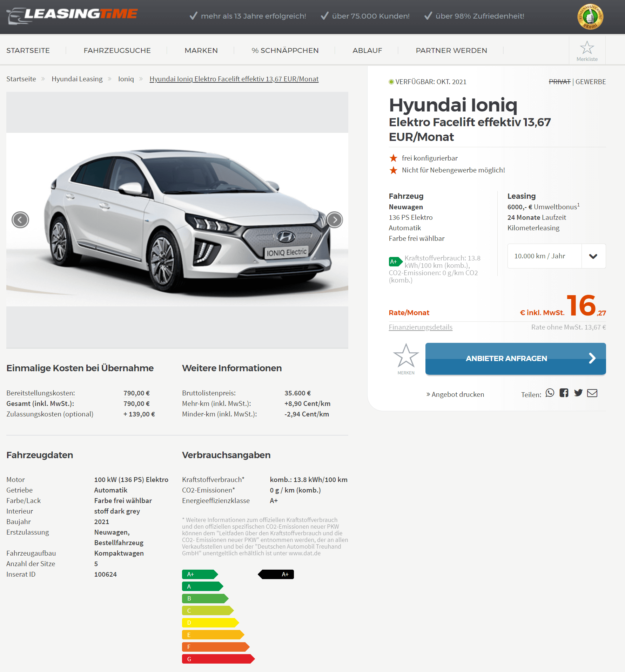The width and height of the screenshot is (625, 672).
Task: Click the eKomi customer award badge
Action: pos(590,17)
